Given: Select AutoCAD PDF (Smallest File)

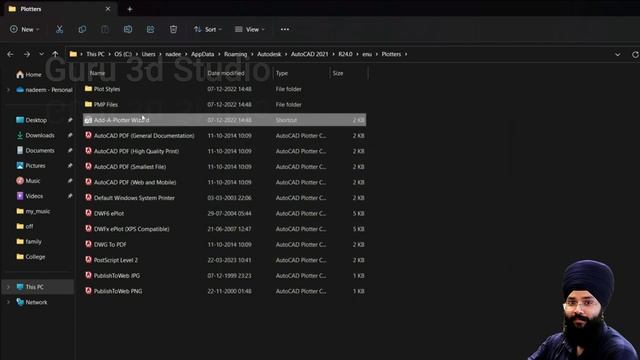Looking at the screenshot, I should (224, 167).
